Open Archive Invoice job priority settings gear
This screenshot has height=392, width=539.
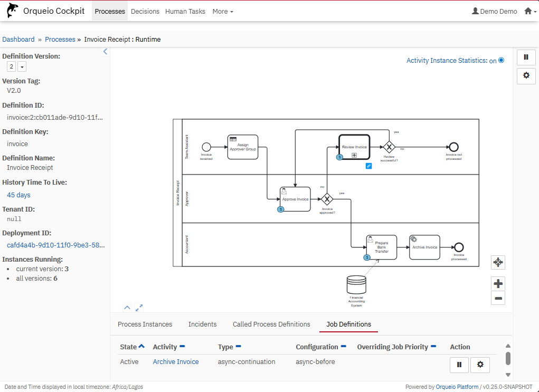point(480,365)
